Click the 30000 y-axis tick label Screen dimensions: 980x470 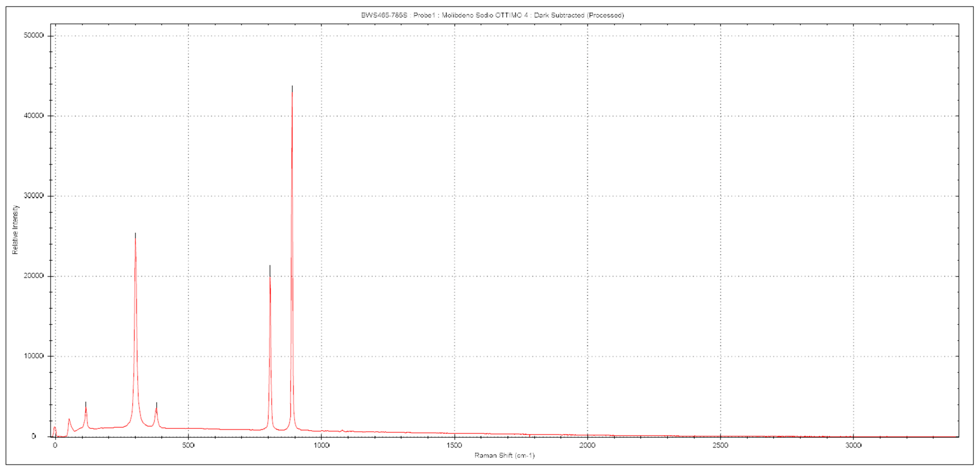33,195
